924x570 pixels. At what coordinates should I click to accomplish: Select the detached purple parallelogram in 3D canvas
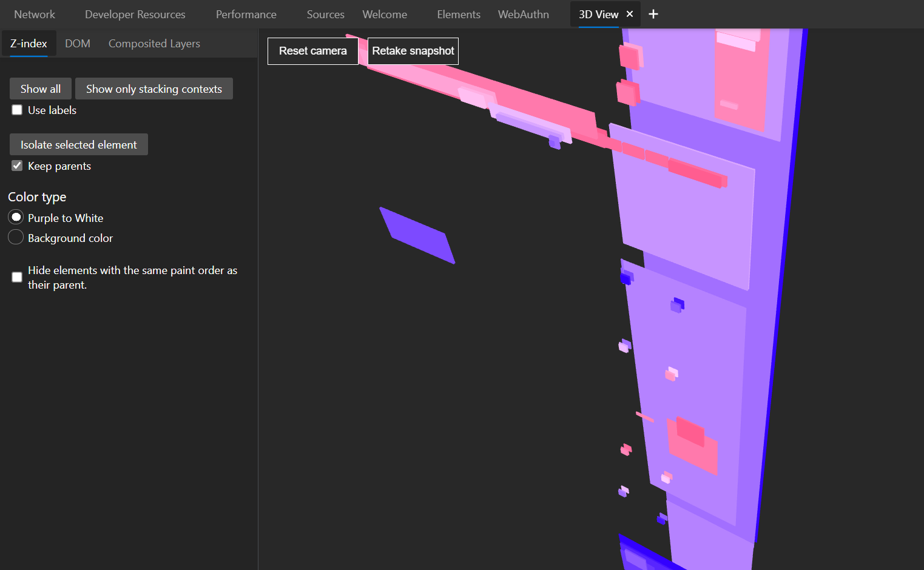[x=417, y=235]
